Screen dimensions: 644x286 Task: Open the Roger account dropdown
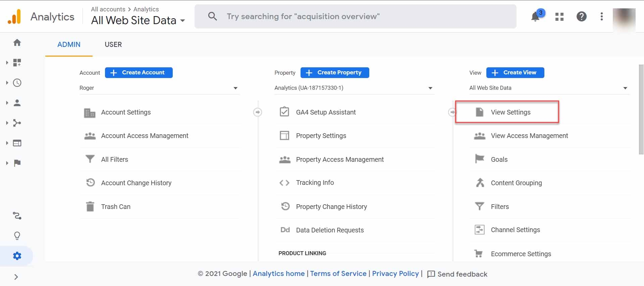pos(159,88)
